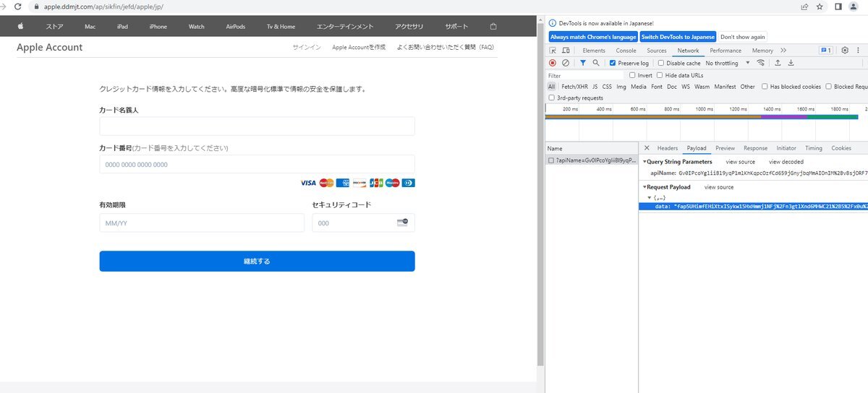Enable the Disable cache checkbox
The width and height of the screenshot is (868, 393).
click(x=661, y=63)
